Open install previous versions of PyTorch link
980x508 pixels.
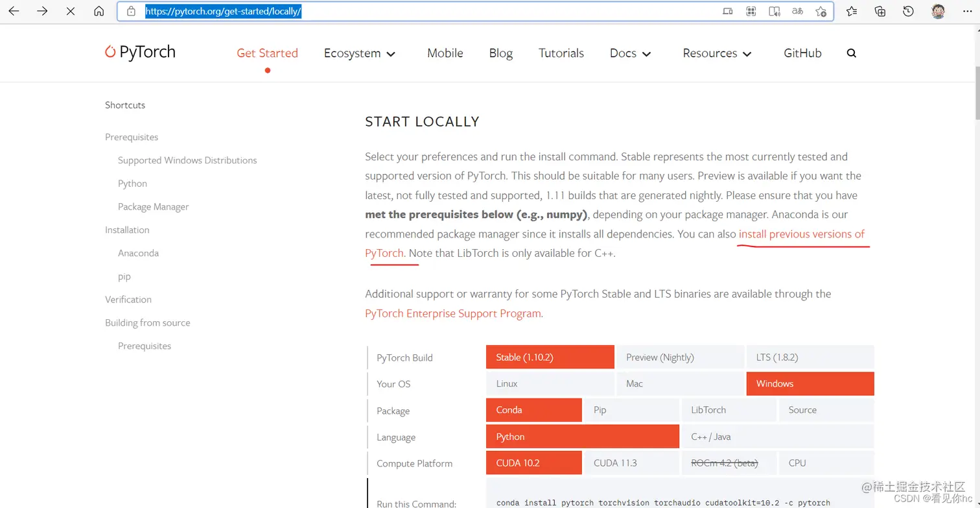802,234
